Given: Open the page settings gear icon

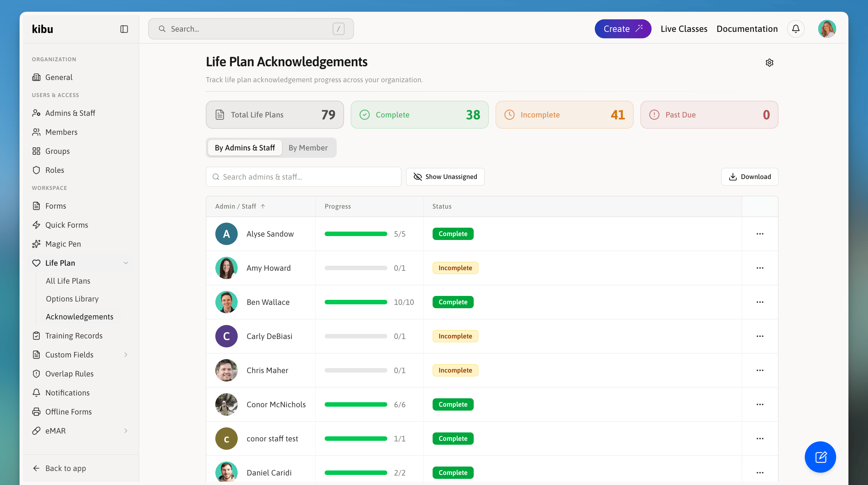Looking at the screenshot, I should 769,63.
